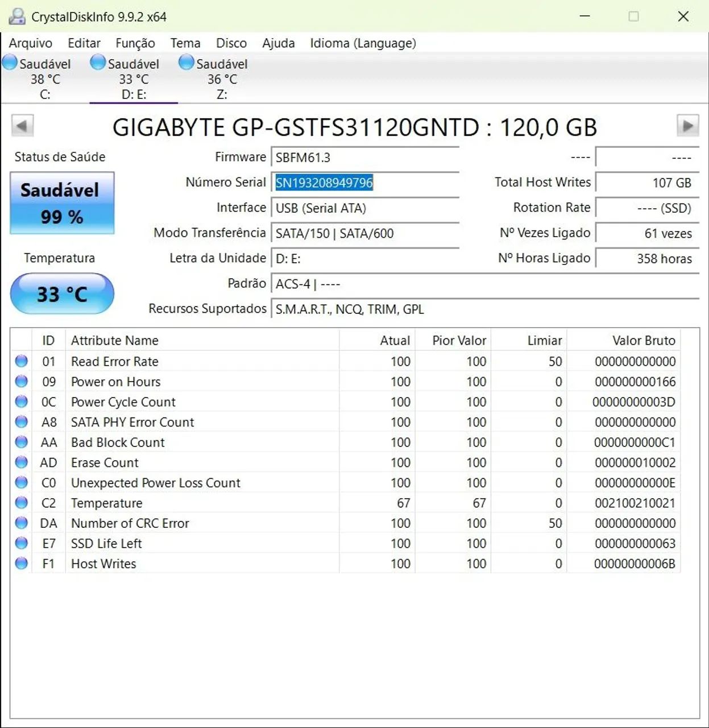The height and width of the screenshot is (728, 709).
Task: Click the Temperature row Atual value 67
Action: pos(404,503)
